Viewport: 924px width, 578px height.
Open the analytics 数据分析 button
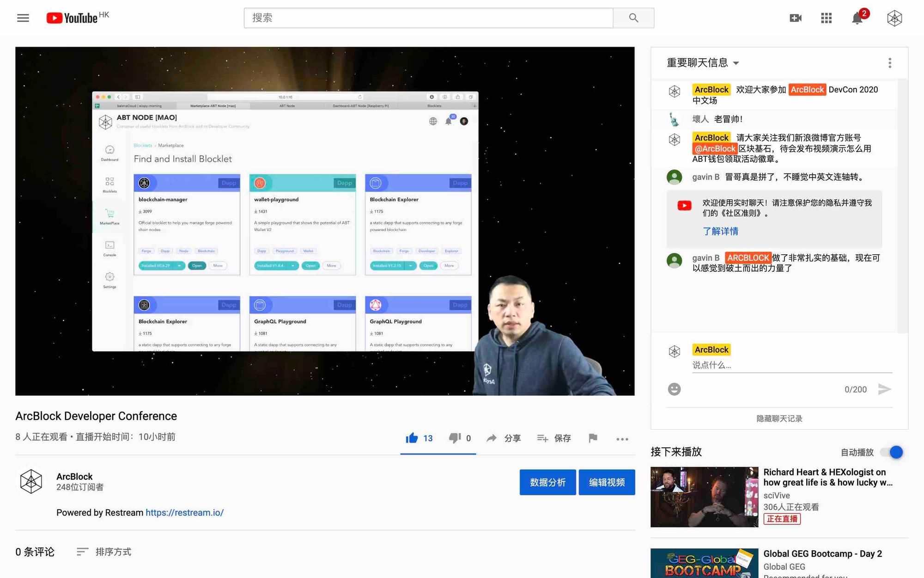coord(547,482)
